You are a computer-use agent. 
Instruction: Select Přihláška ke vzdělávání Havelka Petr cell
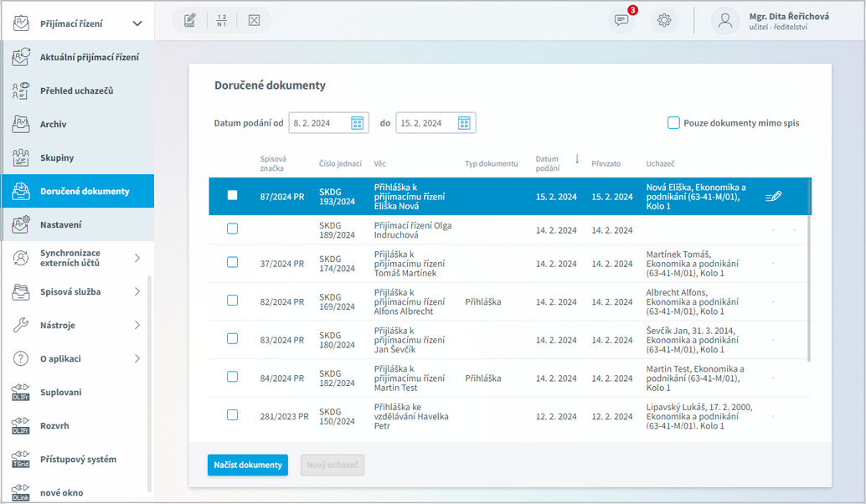(411, 416)
